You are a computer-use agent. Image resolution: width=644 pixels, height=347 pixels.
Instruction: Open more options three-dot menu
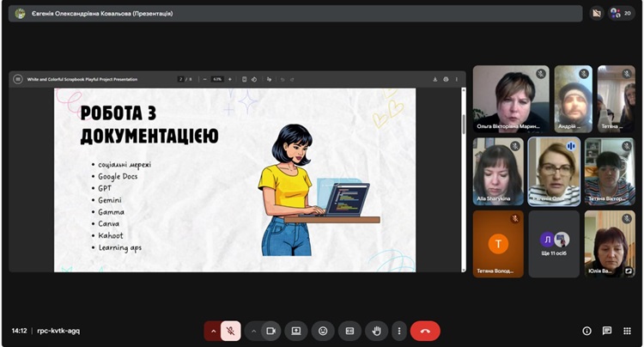pos(398,331)
